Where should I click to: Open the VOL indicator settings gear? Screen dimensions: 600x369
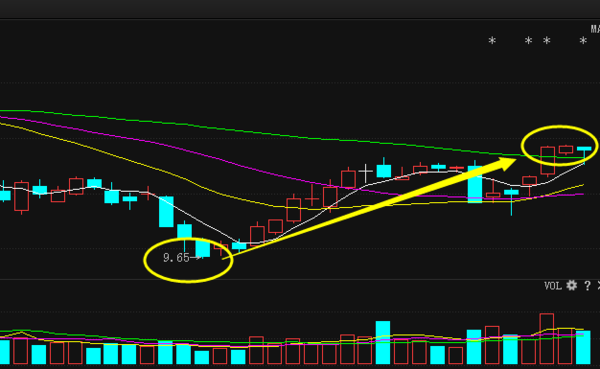pyautogui.click(x=571, y=285)
